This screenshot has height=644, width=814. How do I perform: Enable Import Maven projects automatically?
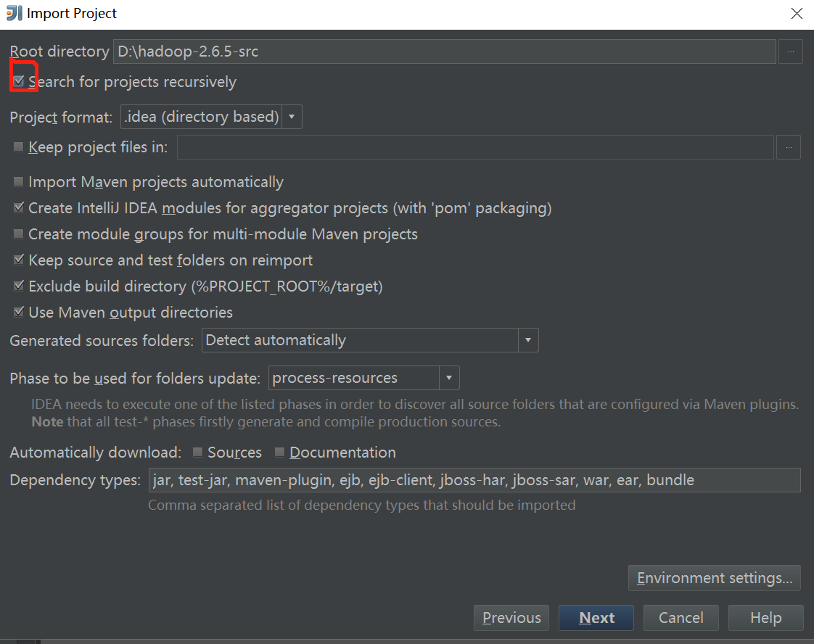[x=18, y=181]
